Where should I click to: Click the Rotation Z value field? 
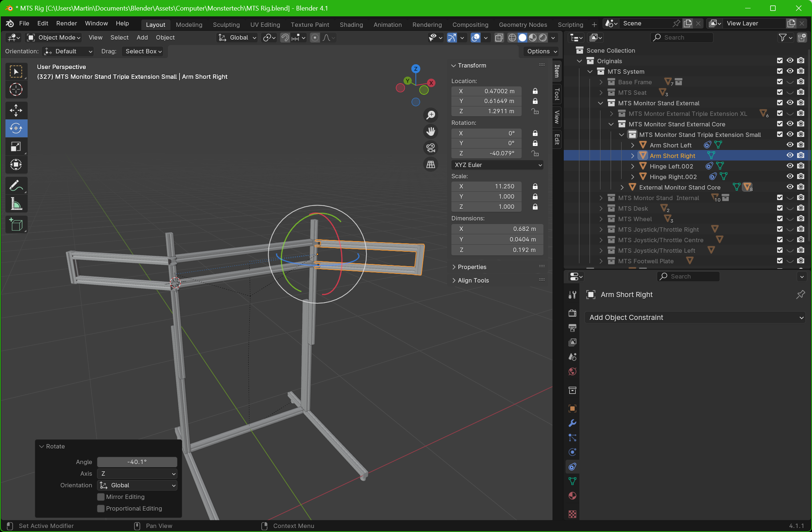[486, 153]
